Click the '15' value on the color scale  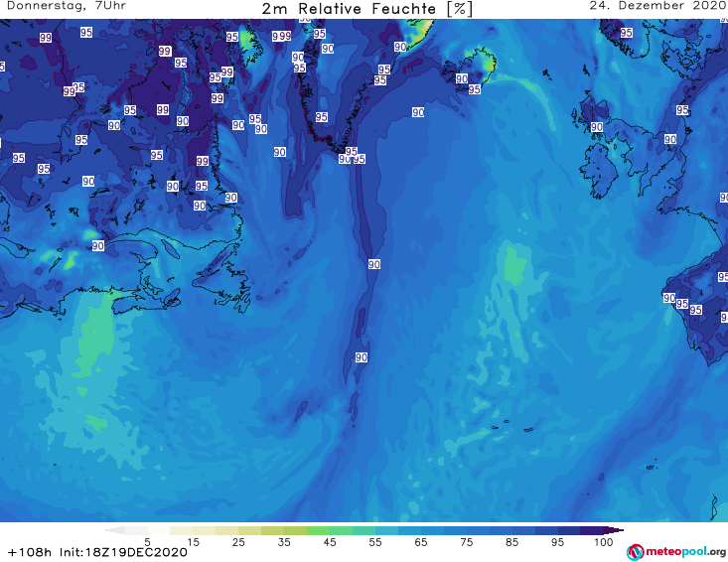(193, 542)
